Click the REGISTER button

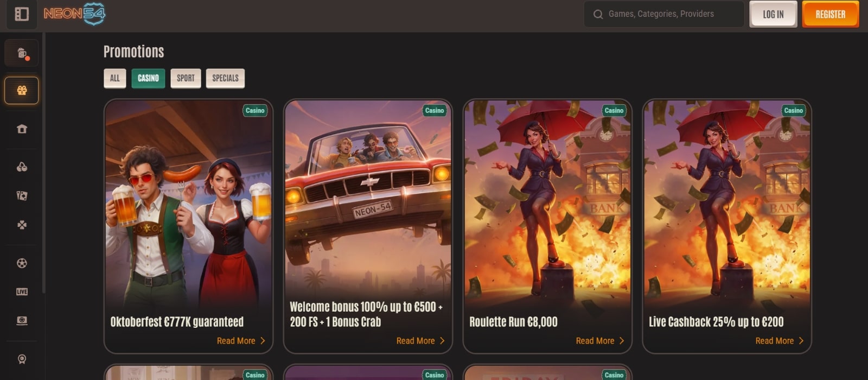(x=831, y=14)
